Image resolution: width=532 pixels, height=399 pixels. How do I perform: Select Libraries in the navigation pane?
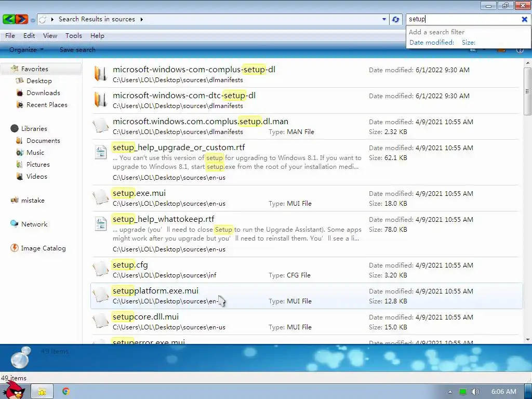[x=34, y=129]
